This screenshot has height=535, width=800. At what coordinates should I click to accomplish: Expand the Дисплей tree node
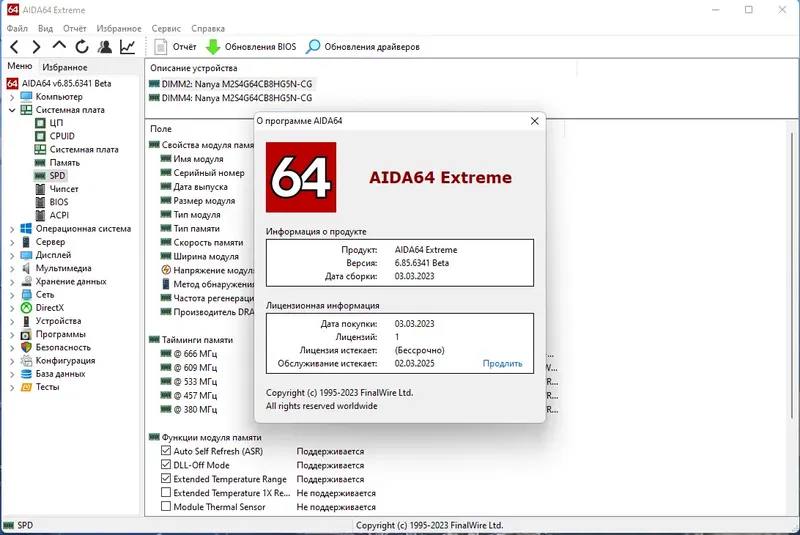[x=12, y=256]
